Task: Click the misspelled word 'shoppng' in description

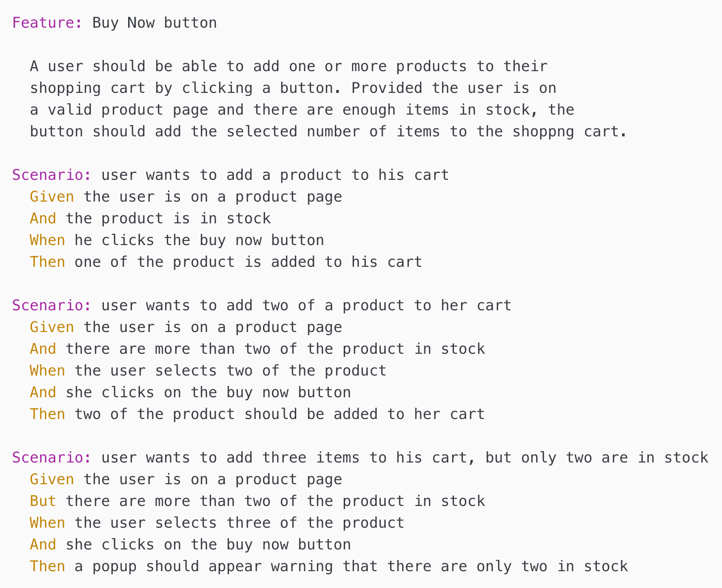Action: point(543,131)
